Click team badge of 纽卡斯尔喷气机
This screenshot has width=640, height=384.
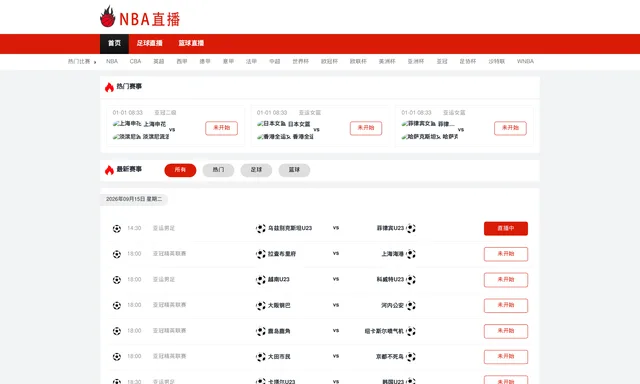click(x=411, y=331)
